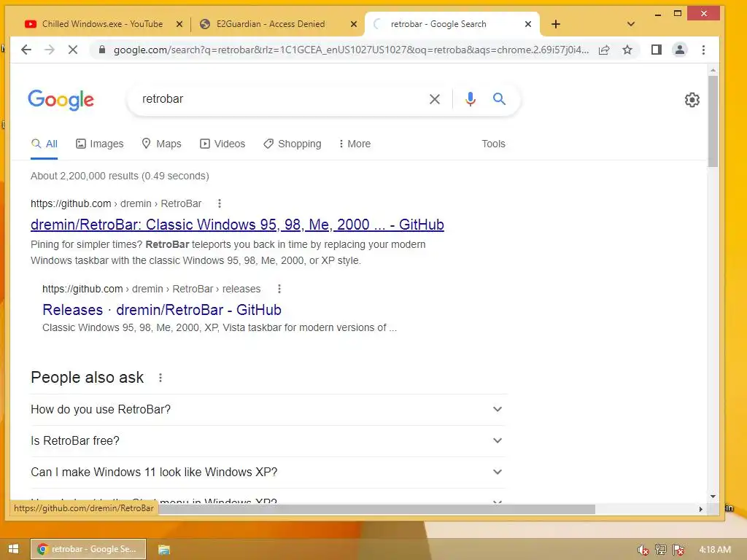Open the tab search dropdown
The width and height of the screenshot is (747, 560).
[x=631, y=24]
